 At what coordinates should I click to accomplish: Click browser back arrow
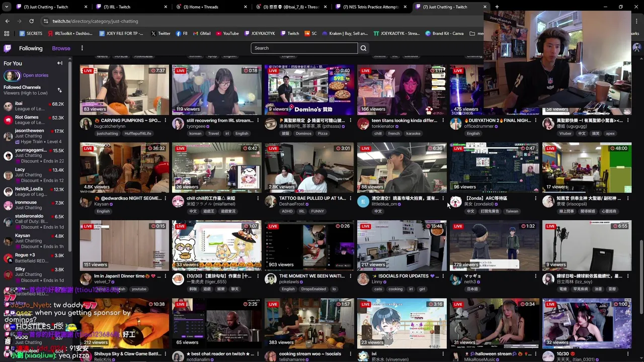pos(7,21)
